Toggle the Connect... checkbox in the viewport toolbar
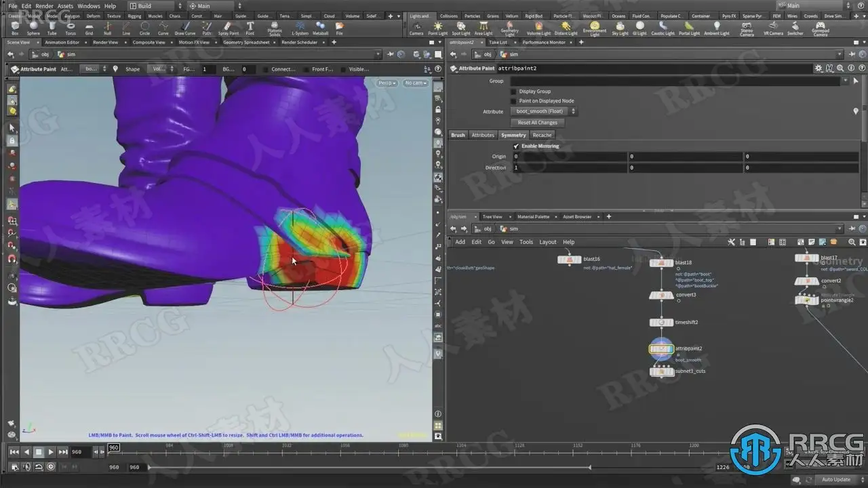 pos(266,69)
